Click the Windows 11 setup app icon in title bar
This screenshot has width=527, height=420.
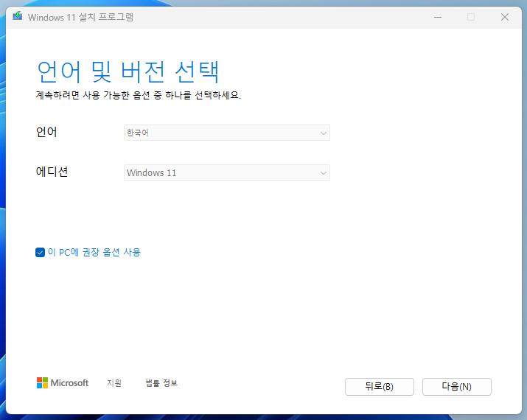[18, 16]
